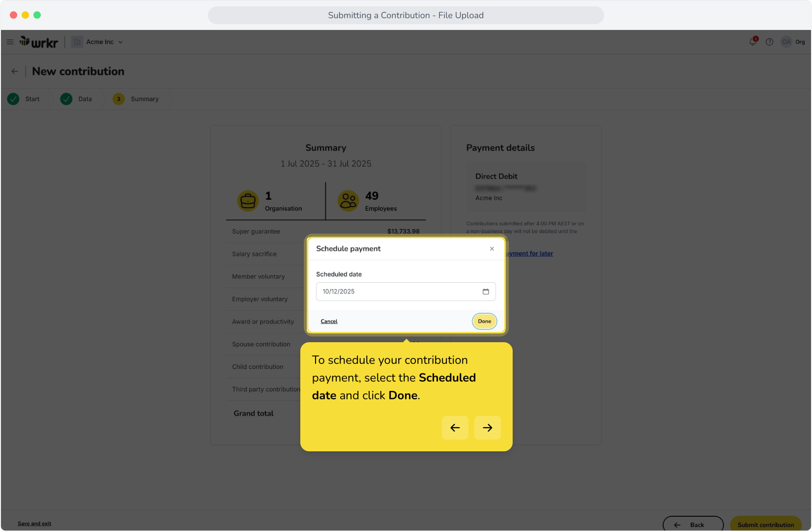Click the wrkr bee logo
This screenshot has width=812, height=531.
(x=39, y=42)
